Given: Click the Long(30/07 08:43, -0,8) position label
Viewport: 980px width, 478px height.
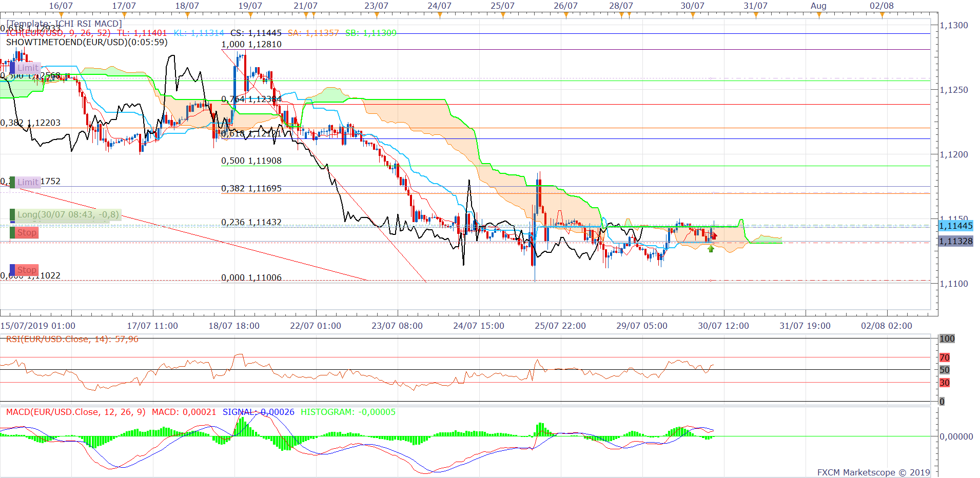Looking at the screenshot, I should click(x=66, y=215).
